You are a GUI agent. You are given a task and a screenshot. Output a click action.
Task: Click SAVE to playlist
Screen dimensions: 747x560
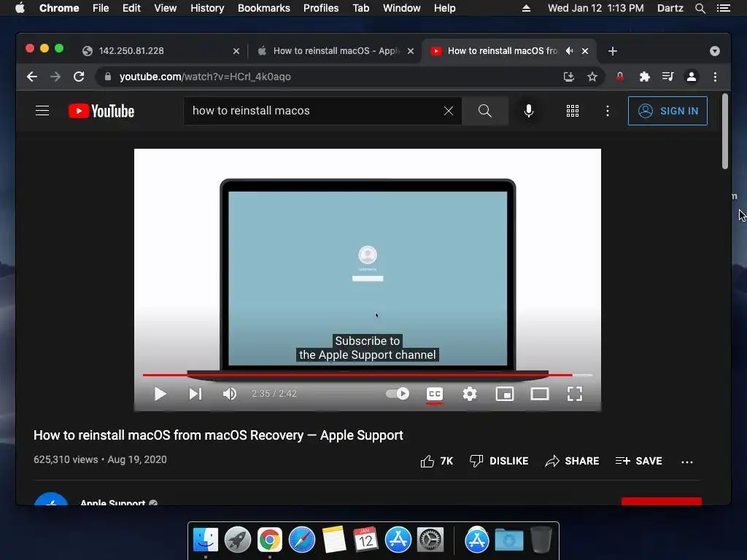point(638,461)
